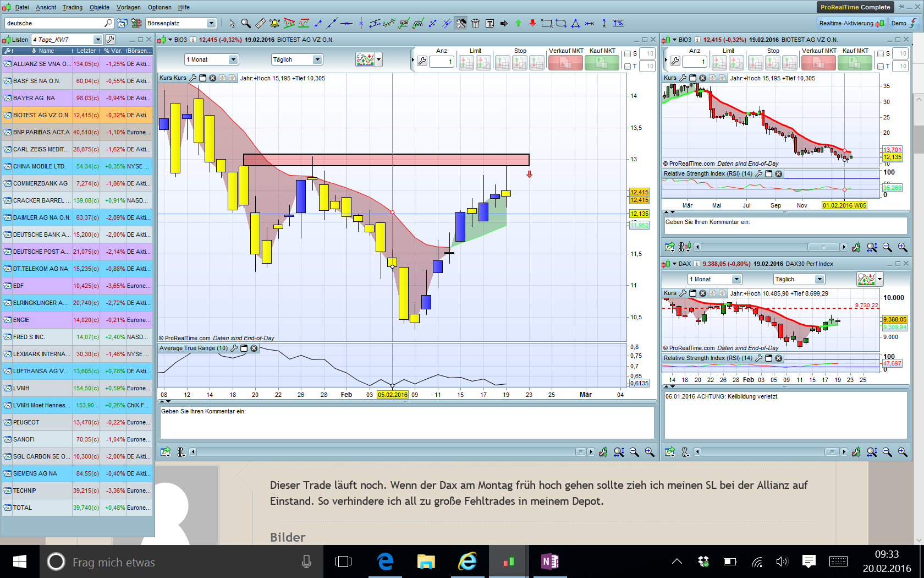Expand the Börsenplatz dropdown
924x578 pixels.
211,23
